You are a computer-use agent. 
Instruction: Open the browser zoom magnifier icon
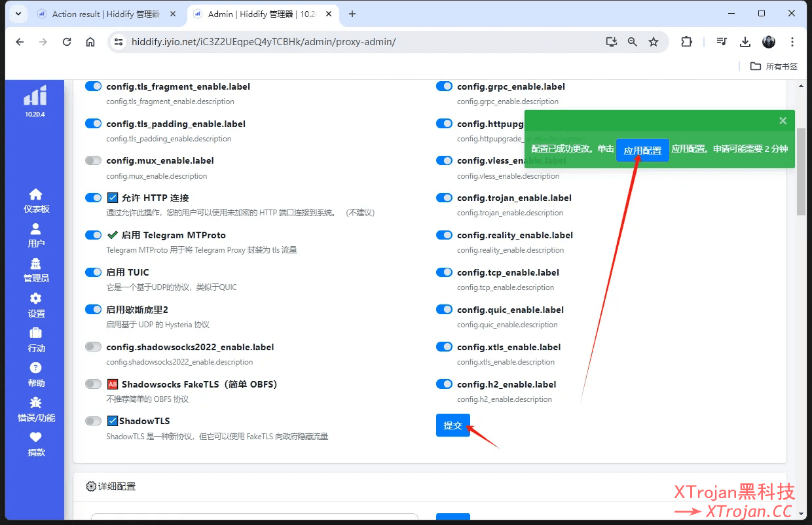click(632, 42)
